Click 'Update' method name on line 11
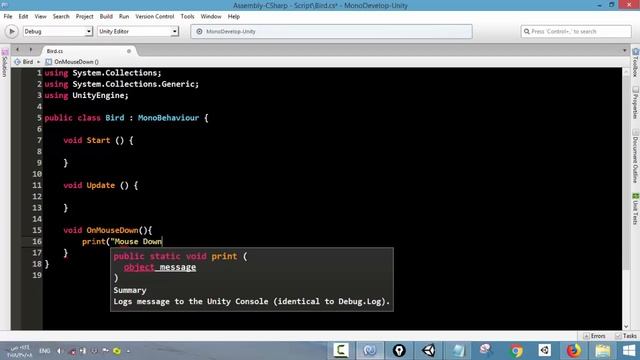 pyautogui.click(x=100, y=185)
